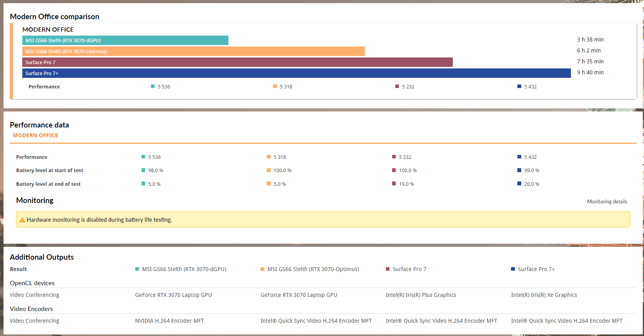Click the maroon swatch next to Surface Pro 7 in Result row
The image size is (644, 336).
pos(388,269)
